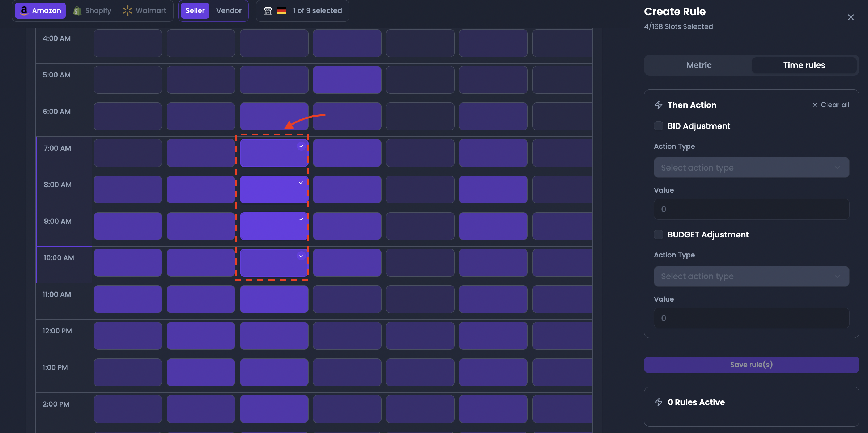Click the Amazon logo icon
Viewport: 868px width, 433px height.
coord(24,10)
